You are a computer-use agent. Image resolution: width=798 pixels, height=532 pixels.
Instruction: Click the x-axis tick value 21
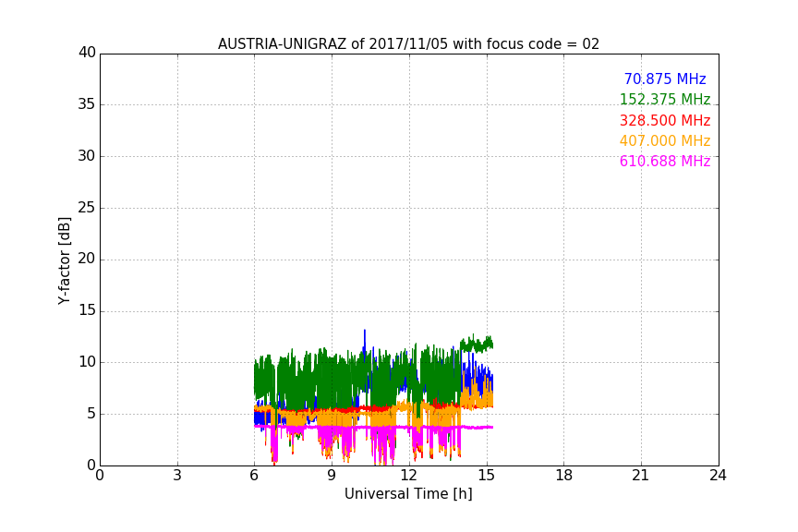640,476
